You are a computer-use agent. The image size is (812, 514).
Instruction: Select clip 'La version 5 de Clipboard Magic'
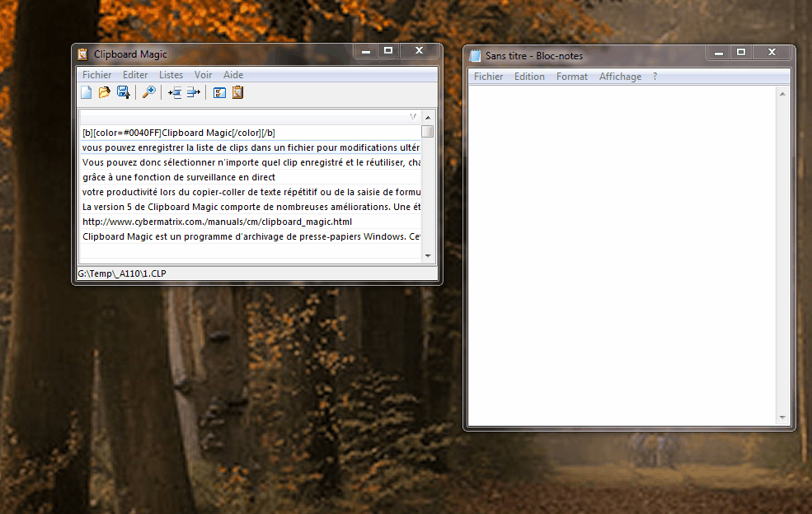point(250,207)
